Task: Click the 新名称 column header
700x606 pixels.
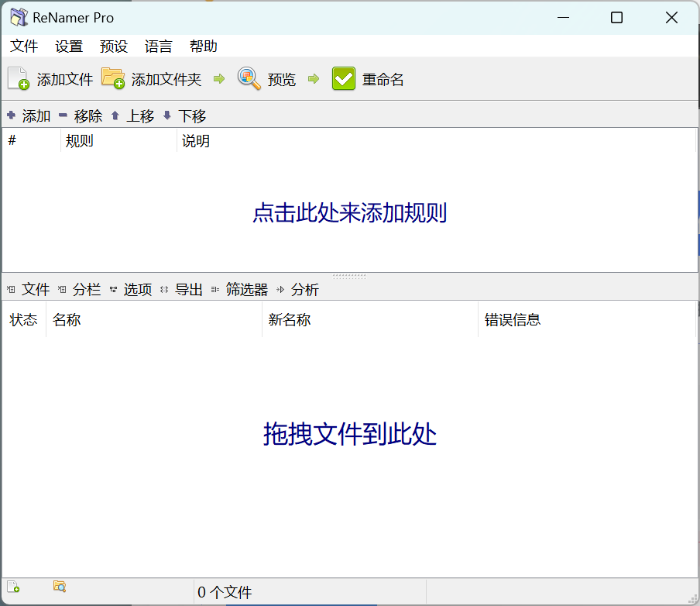Action: (x=290, y=320)
